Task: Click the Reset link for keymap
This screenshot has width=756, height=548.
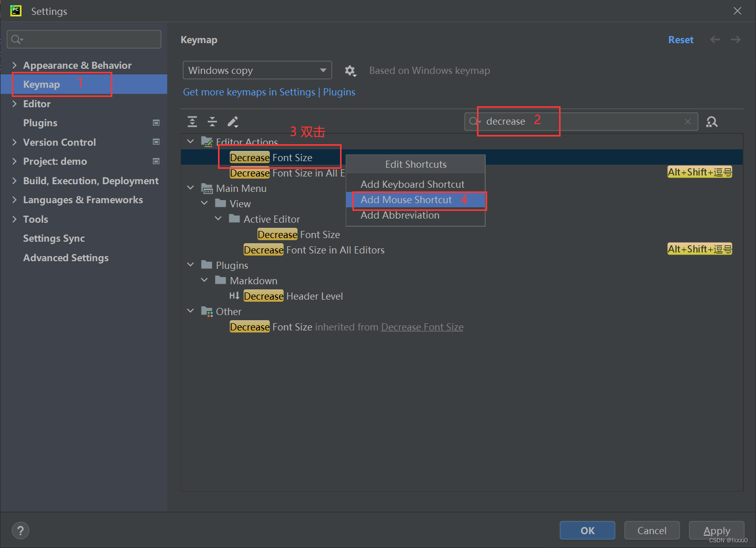Action: [x=681, y=39]
